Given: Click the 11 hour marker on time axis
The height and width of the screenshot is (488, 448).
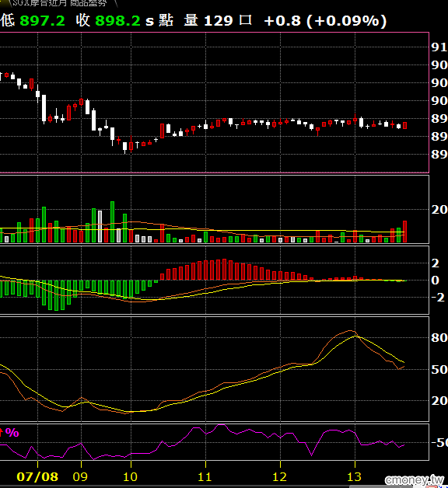Looking at the screenshot, I should pyautogui.click(x=205, y=476).
